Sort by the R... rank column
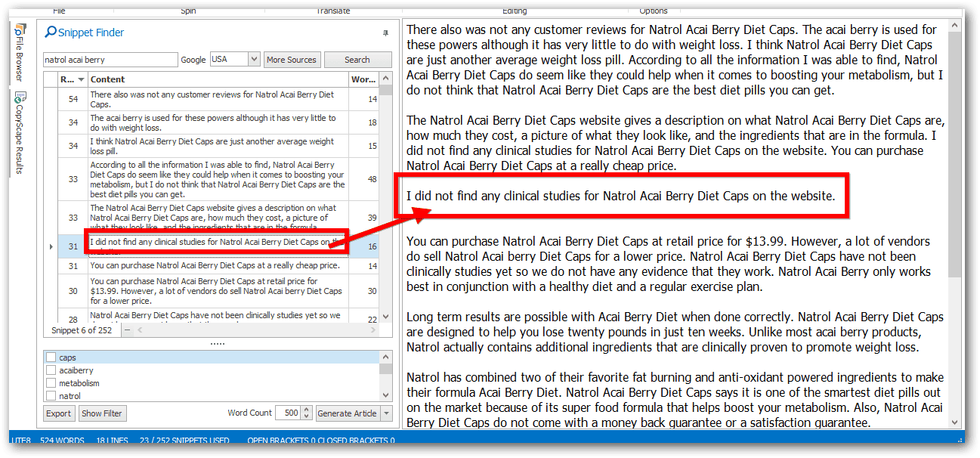The width and height of the screenshot is (980, 458). coord(73,79)
